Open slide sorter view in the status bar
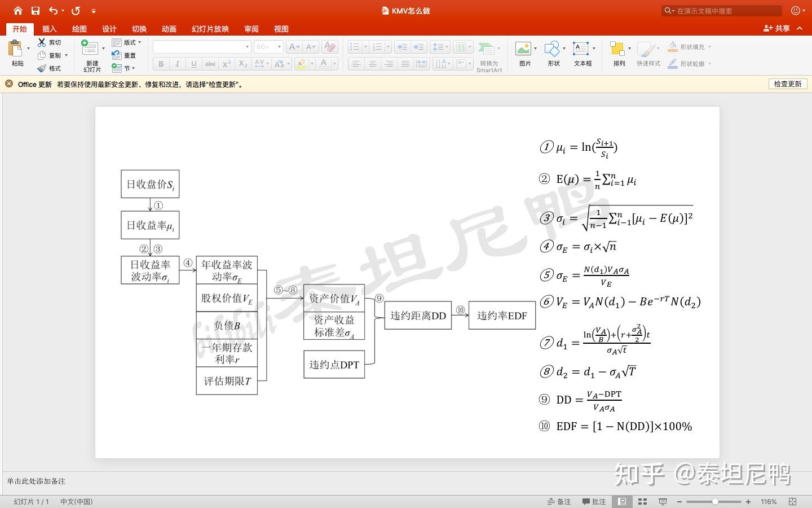The image size is (812, 508). [642, 501]
